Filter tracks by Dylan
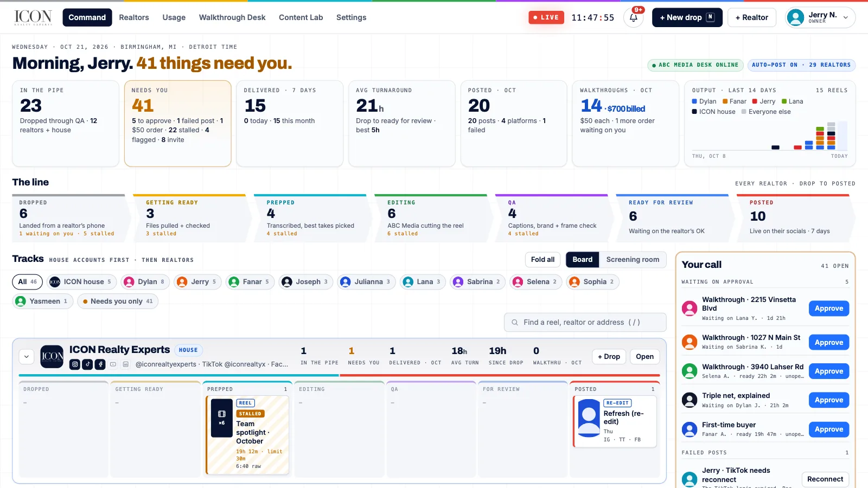The width and height of the screenshot is (868, 488). click(x=145, y=282)
